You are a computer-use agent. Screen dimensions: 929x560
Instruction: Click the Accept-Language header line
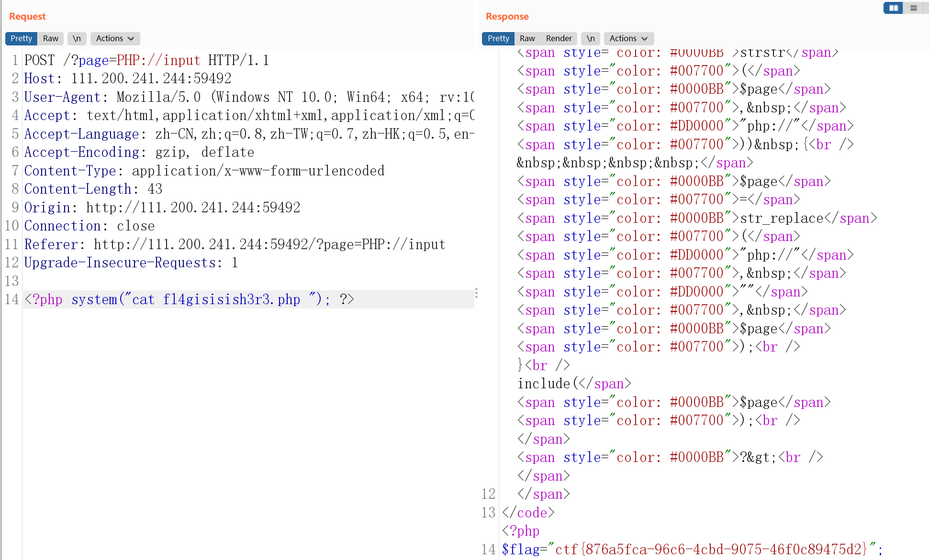point(249,134)
